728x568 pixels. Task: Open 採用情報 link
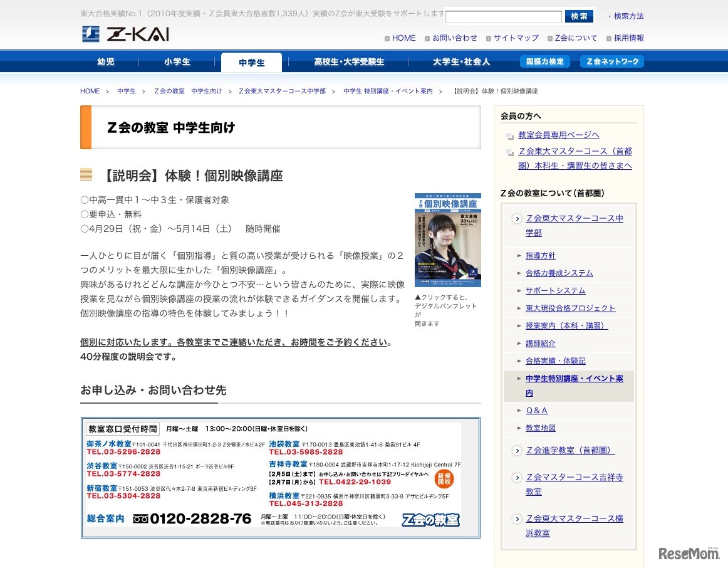628,38
